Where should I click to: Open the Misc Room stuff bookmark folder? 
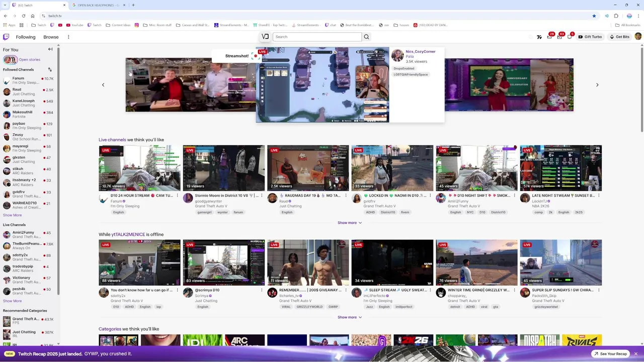pos(157,25)
